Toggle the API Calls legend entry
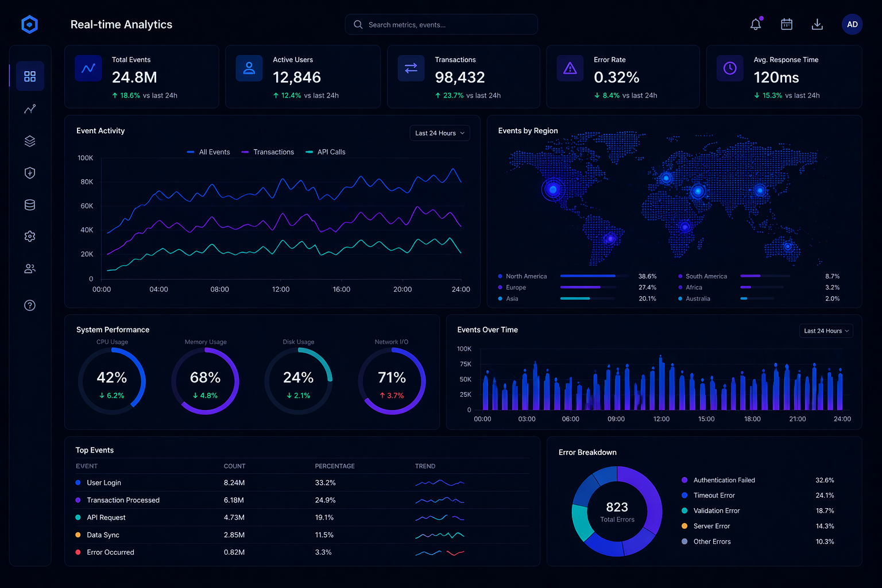 coord(325,152)
